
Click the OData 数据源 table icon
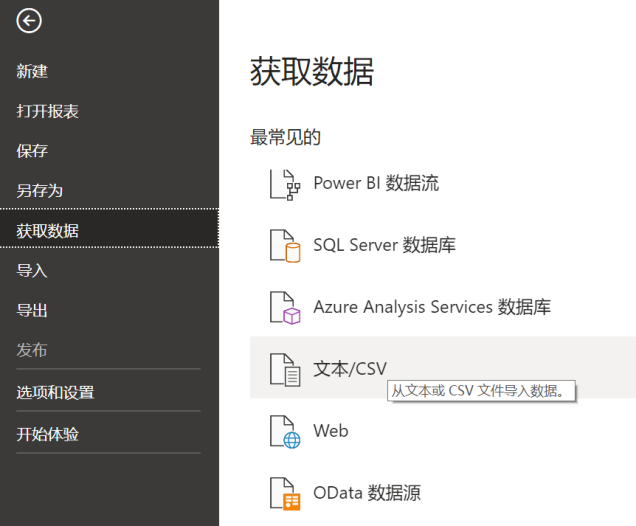point(285,494)
